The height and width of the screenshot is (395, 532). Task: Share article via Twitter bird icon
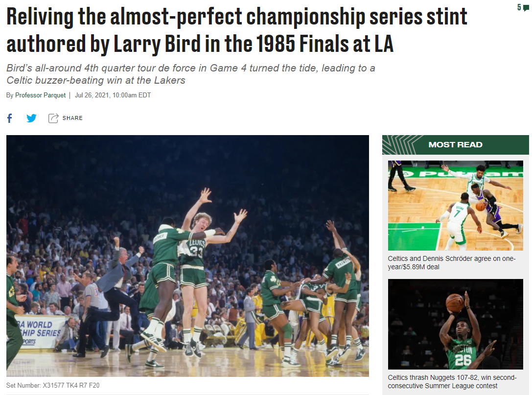31,118
